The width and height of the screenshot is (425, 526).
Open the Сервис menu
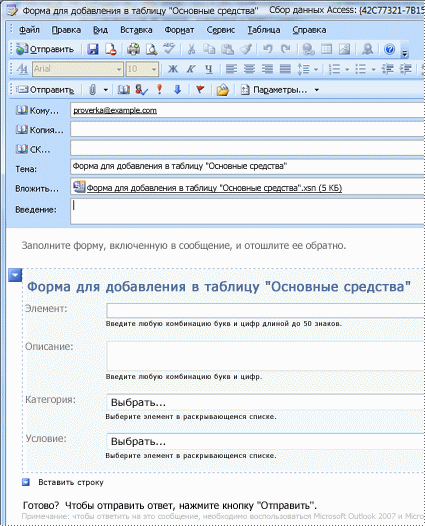(x=220, y=30)
